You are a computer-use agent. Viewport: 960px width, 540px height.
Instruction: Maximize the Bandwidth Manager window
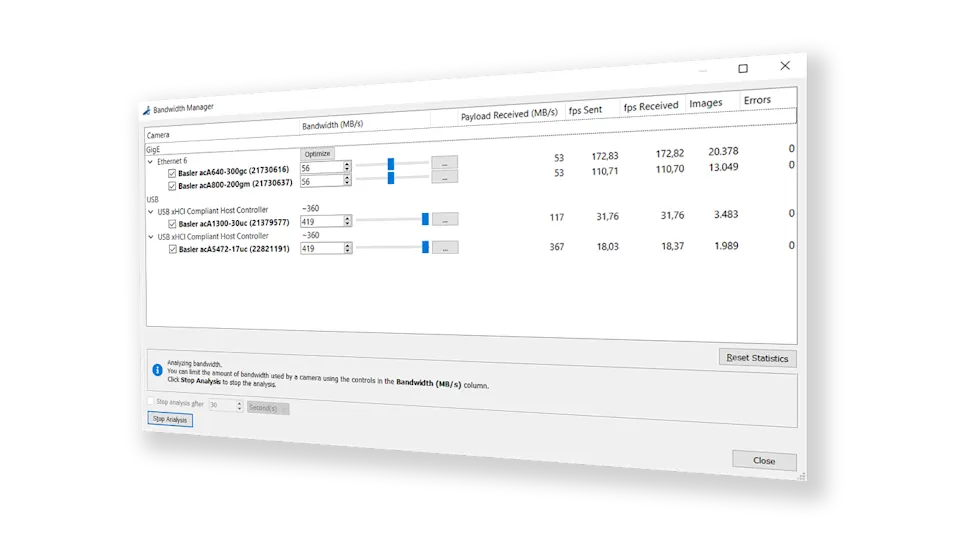[x=743, y=69]
